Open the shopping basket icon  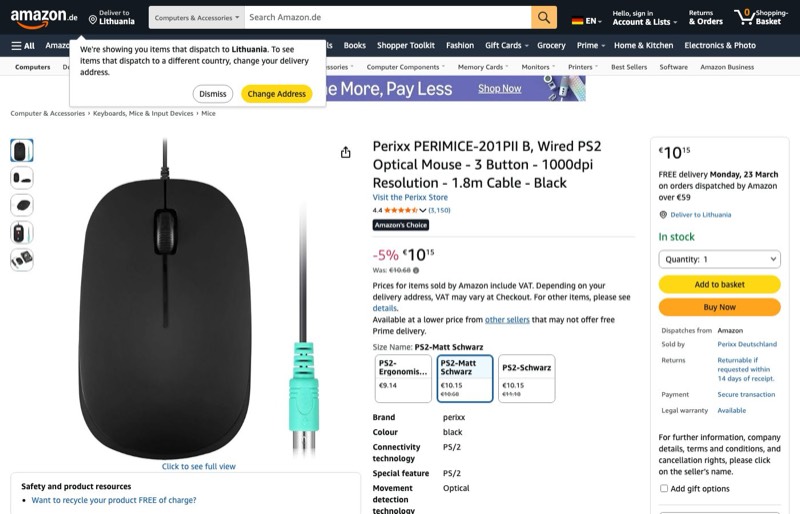click(744, 17)
